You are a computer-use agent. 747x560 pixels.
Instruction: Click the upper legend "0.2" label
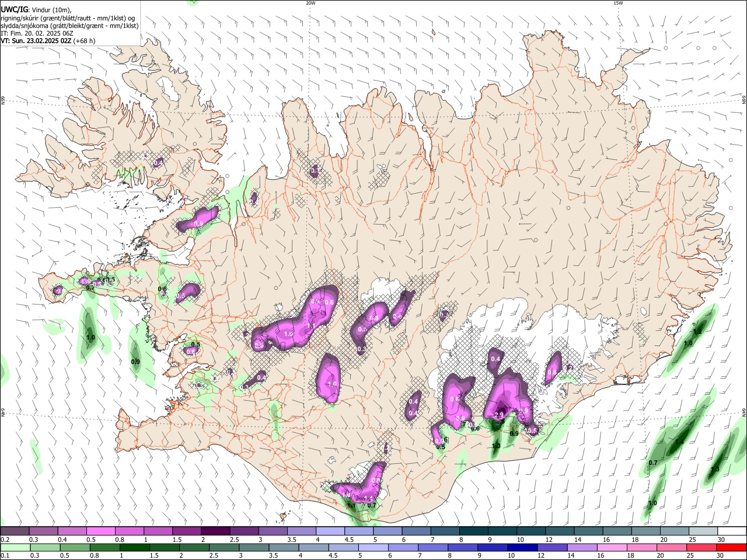click(5, 540)
